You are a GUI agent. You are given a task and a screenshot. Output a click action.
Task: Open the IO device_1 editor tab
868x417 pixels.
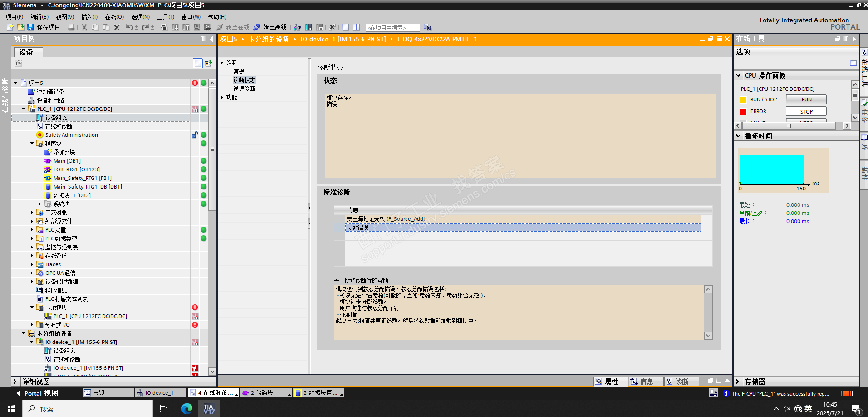161,393
